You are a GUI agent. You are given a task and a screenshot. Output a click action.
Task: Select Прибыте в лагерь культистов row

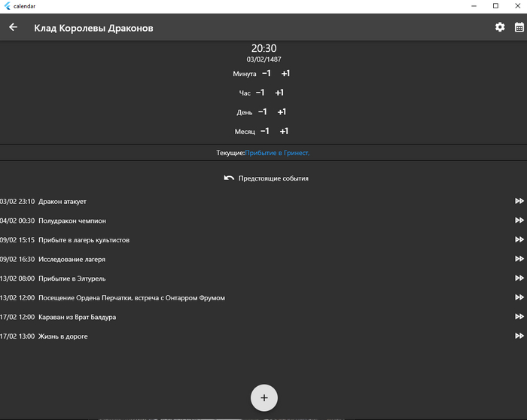(x=263, y=240)
